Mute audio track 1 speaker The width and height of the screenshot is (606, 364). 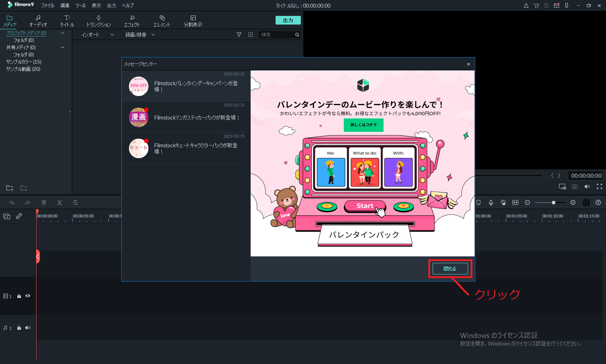click(x=28, y=328)
